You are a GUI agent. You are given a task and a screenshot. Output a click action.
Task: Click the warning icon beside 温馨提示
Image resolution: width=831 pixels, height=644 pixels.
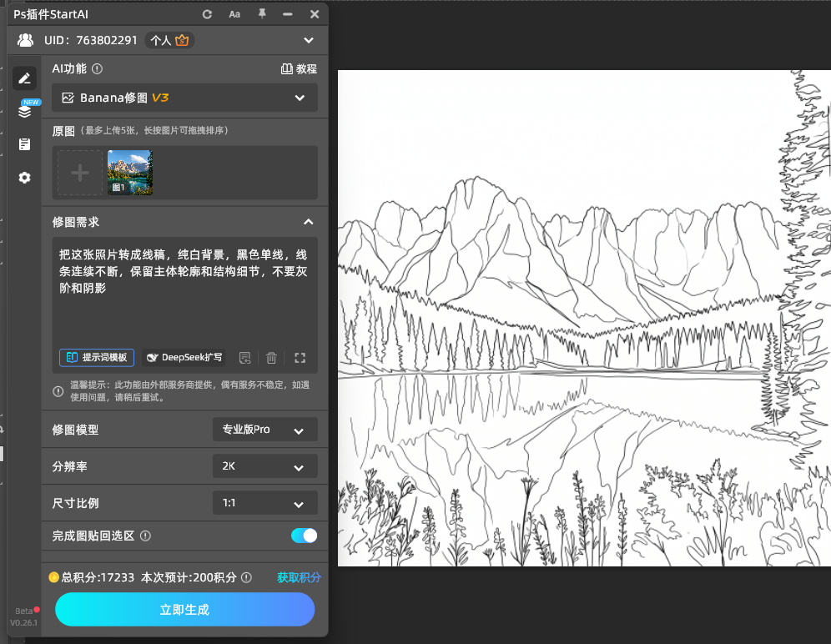click(58, 392)
